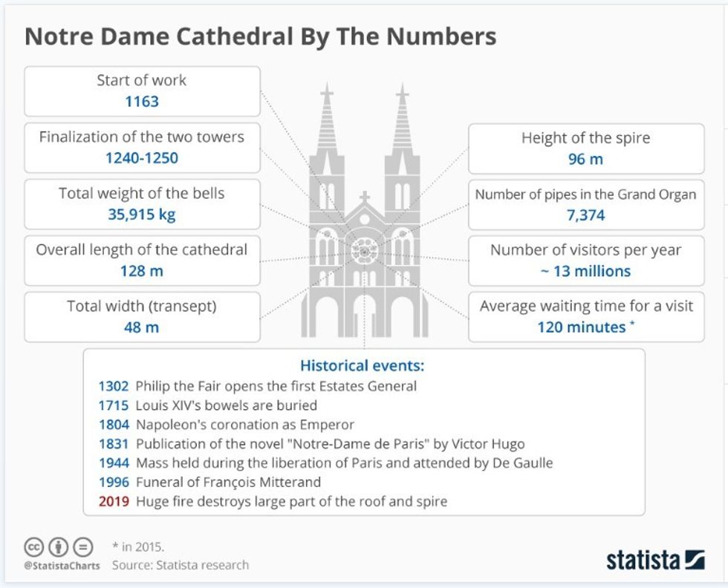Click the infographic title text
The height and width of the screenshot is (588, 728).
click(x=261, y=37)
